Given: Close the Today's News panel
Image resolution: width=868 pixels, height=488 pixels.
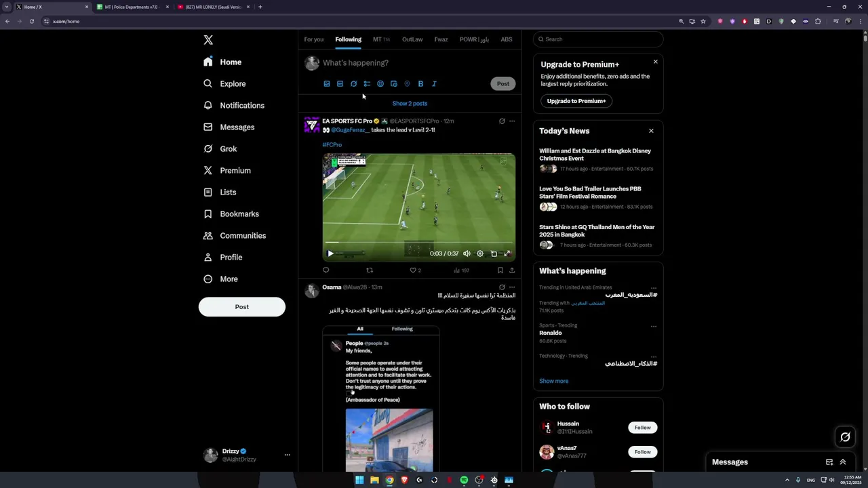Looking at the screenshot, I should (x=651, y=131).
